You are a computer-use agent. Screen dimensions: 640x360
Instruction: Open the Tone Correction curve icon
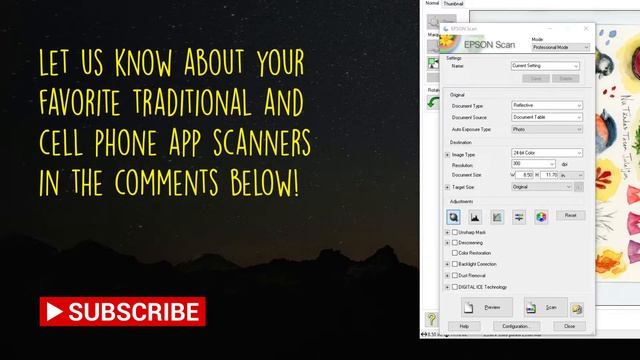[497, 217]
